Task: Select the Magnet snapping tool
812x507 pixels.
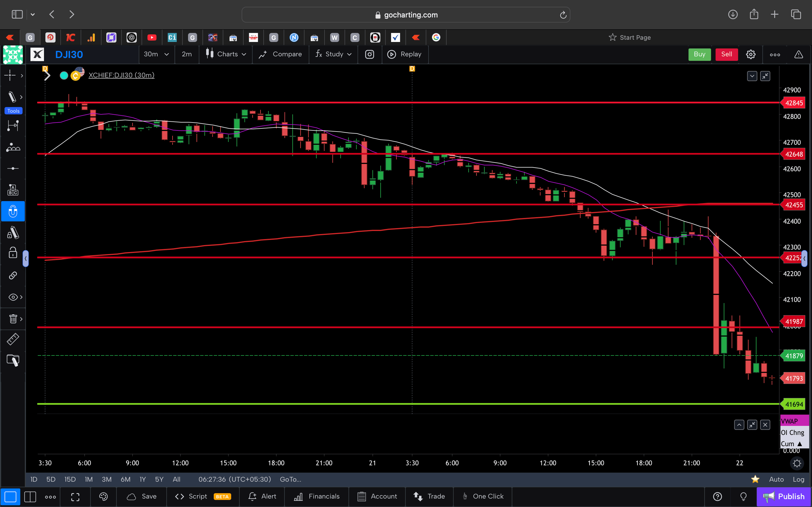Action: coord(13,211)
